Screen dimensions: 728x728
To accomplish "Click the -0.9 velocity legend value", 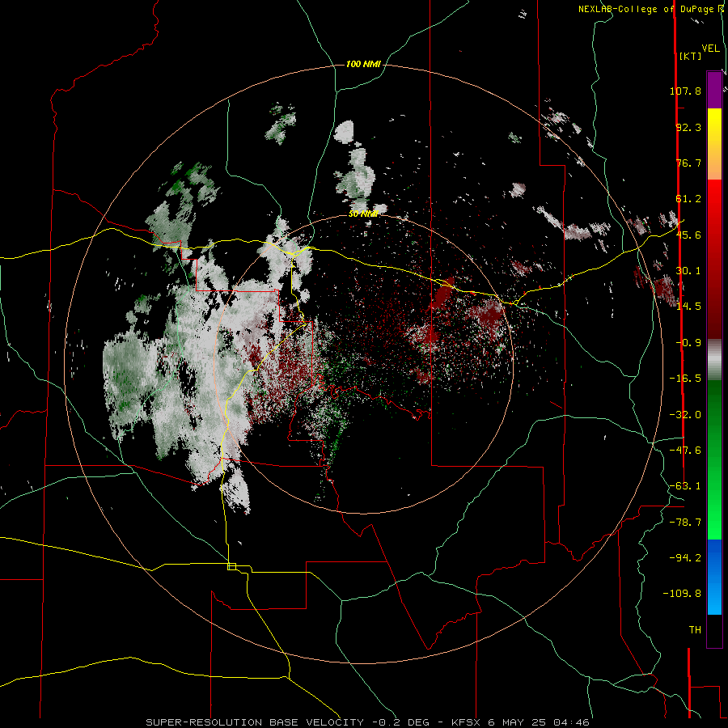I will coord(688,343).
